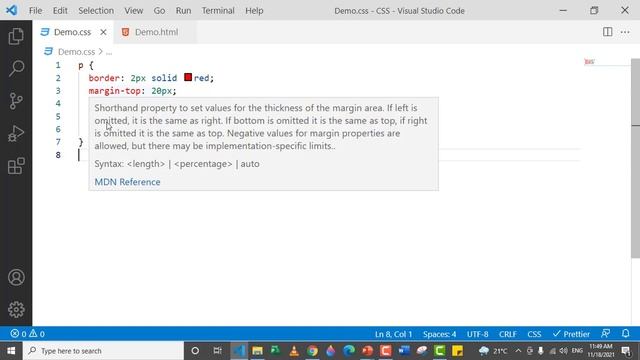Open the Explorer view in activity bar
The image size is (640, 360).
click(x=16, y=36)
